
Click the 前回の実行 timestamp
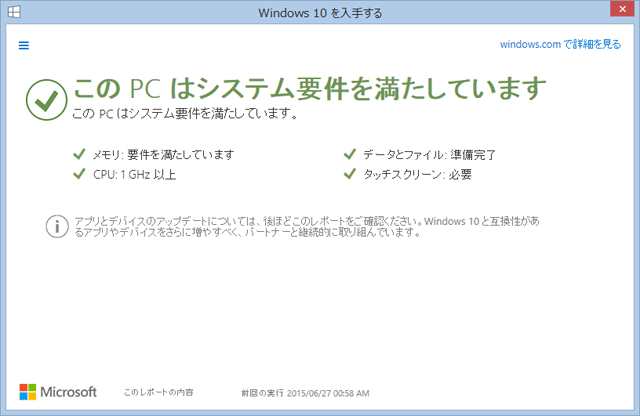(305, 393)
